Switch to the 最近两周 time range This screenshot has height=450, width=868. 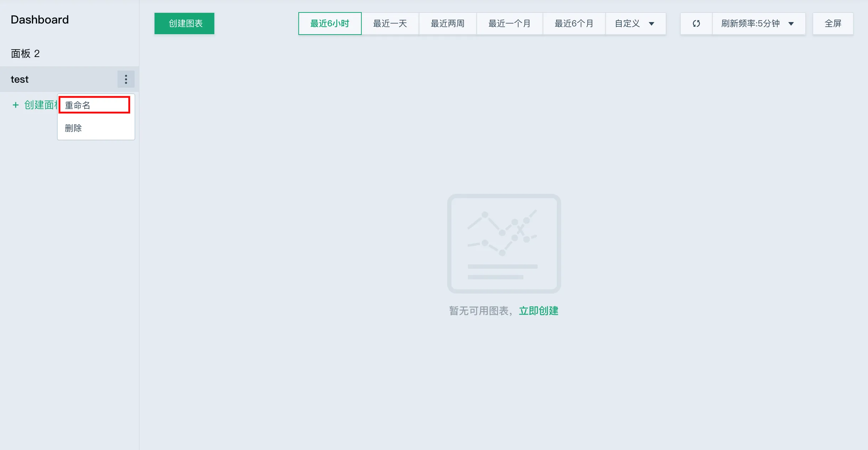coord(448,24)
